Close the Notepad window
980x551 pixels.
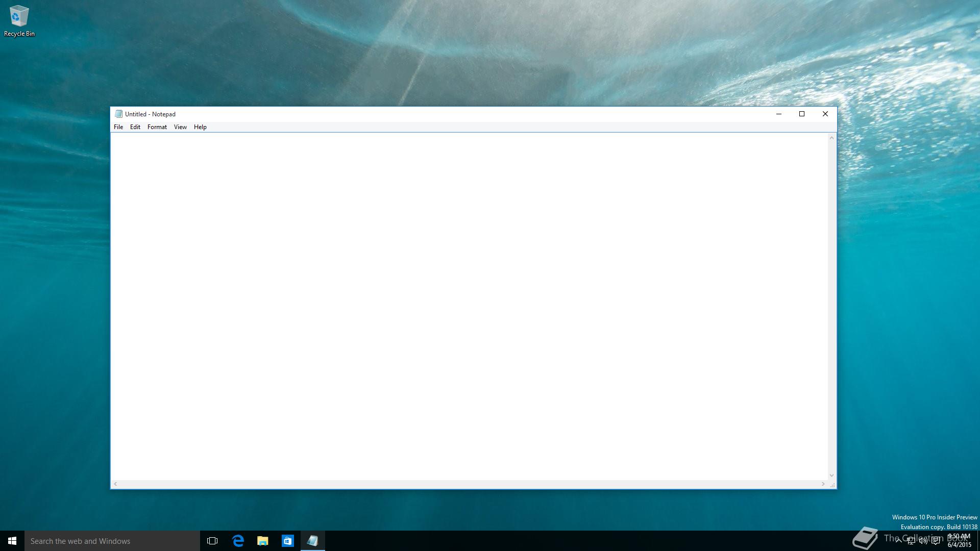coord(825,114)
